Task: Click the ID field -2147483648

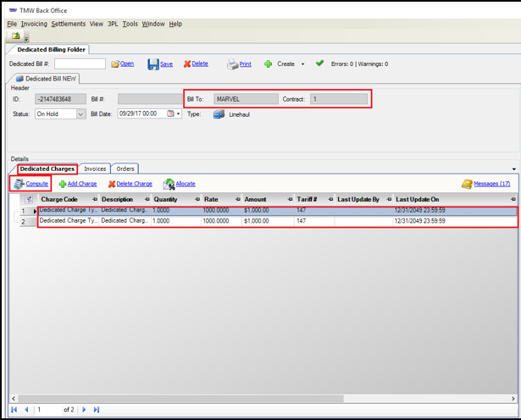Action: click(x=60, y=99)
